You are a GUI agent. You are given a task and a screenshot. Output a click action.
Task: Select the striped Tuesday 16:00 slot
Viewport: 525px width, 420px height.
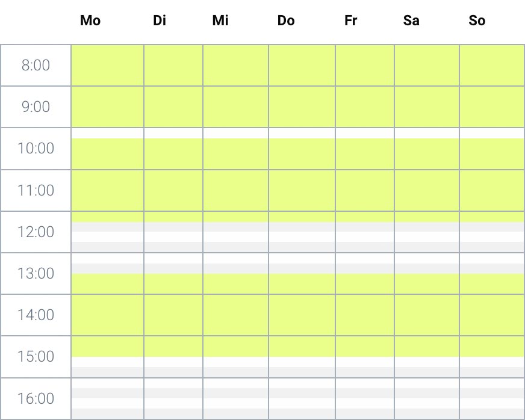tap(173, 398)
